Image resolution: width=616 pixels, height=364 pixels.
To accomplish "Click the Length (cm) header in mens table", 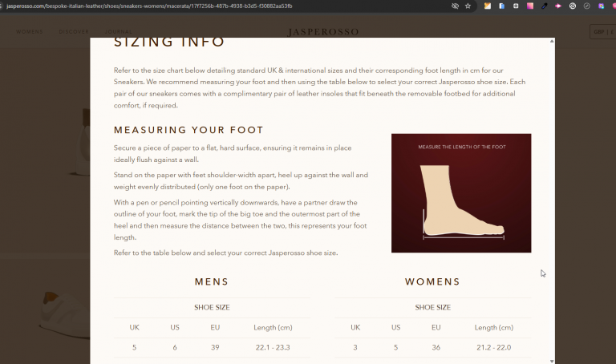I will tap(273, 327).
